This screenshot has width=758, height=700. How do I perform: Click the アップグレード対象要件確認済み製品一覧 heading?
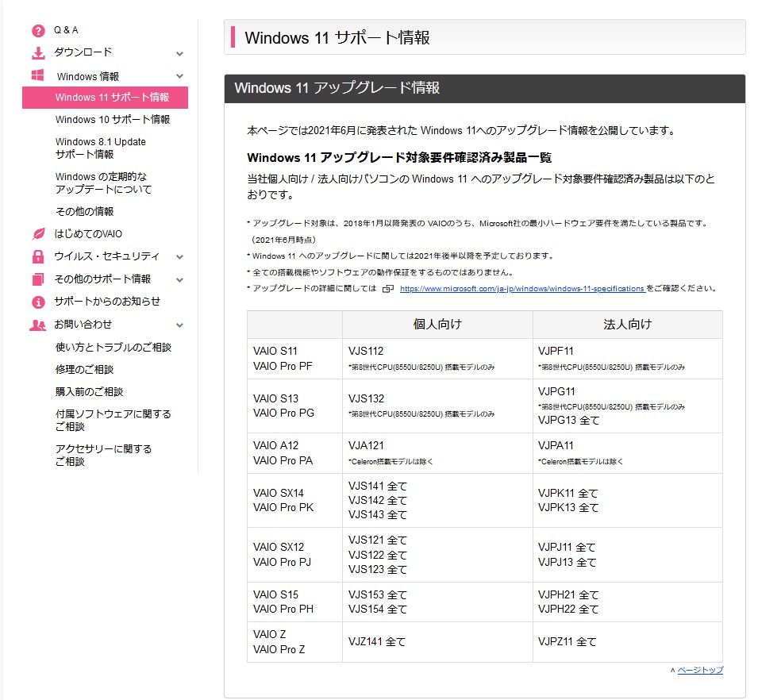pyautogui.click(x=399, y=158)
